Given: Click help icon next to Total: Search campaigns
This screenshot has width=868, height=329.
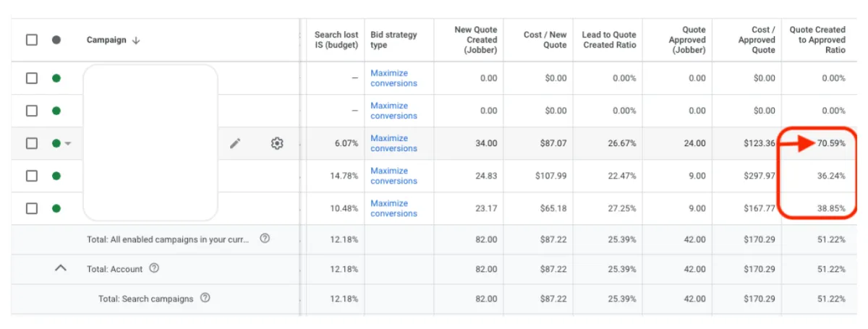Looking at the screenshot, I should (205, 298).
